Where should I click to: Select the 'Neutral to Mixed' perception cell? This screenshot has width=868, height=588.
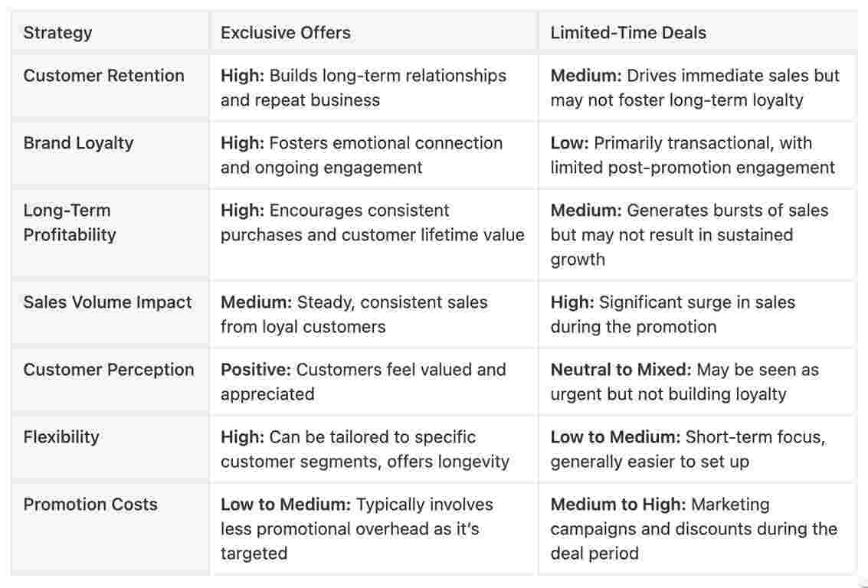[684, 381]
